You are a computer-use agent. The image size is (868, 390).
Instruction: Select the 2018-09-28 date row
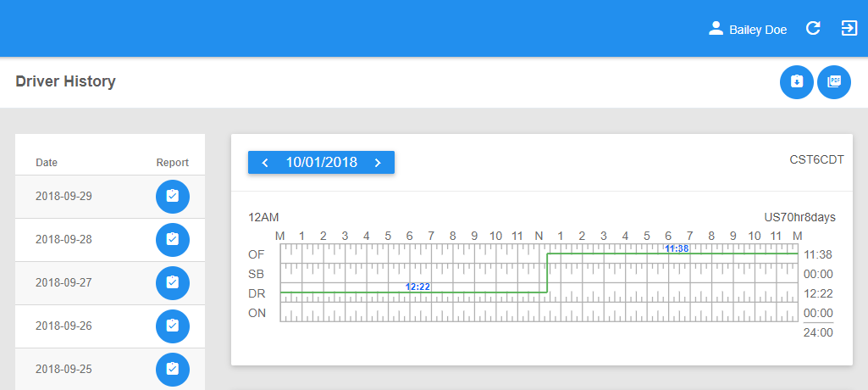point(110,240)
